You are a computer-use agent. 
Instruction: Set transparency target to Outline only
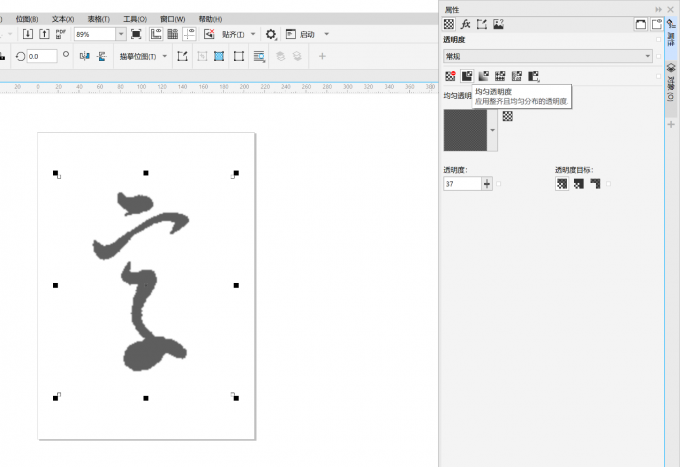point(594,184)
